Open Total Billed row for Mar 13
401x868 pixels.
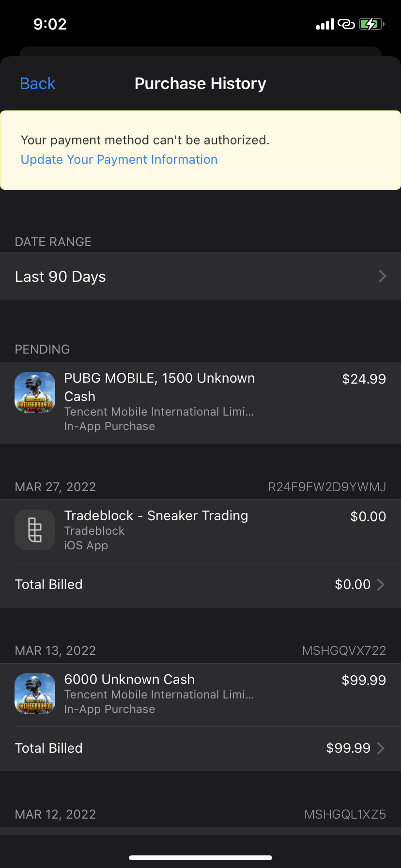(200, 748)
